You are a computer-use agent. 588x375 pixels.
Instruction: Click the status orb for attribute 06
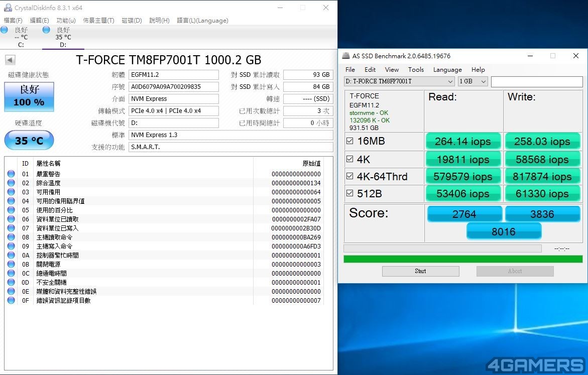(x=11, y=219)
